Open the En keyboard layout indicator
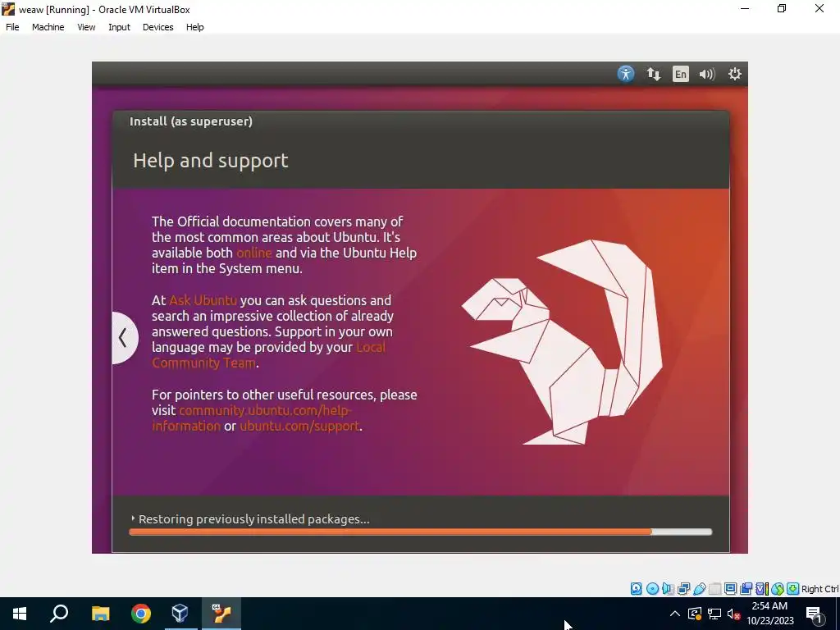This screenshot has width=840, height=630. click(x=680, y=74)
